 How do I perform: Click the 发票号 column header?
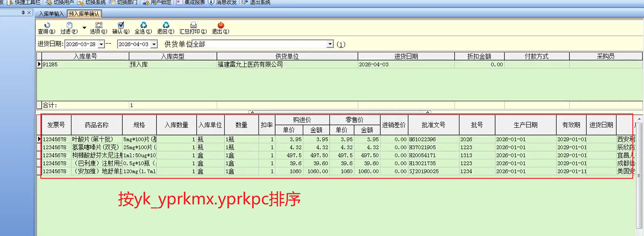[x=56, y=125]
